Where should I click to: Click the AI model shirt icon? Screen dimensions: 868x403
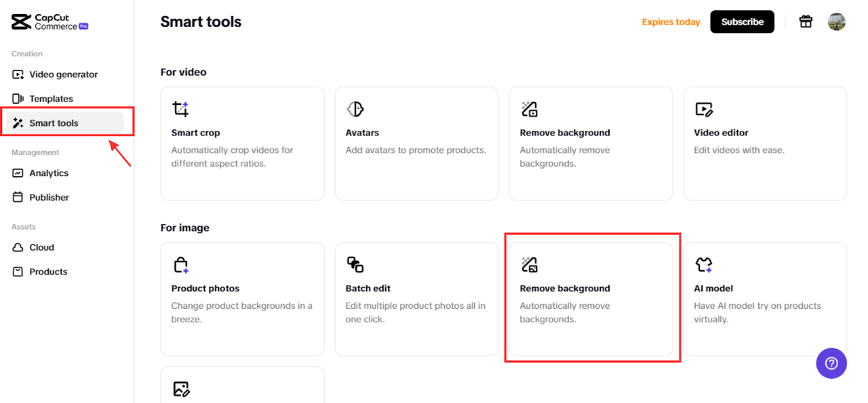coord(704,265)
